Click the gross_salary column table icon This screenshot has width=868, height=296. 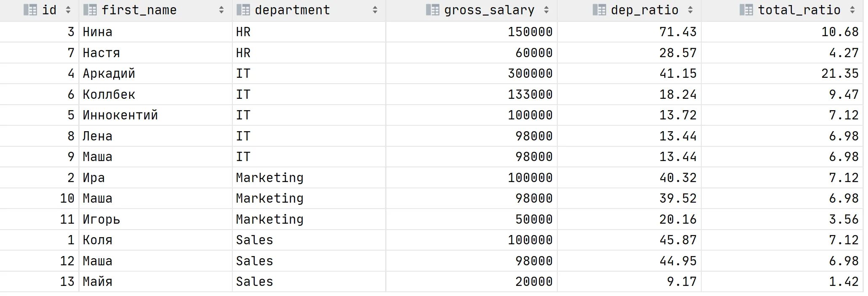pyautogui.click(x=433, y=10)
